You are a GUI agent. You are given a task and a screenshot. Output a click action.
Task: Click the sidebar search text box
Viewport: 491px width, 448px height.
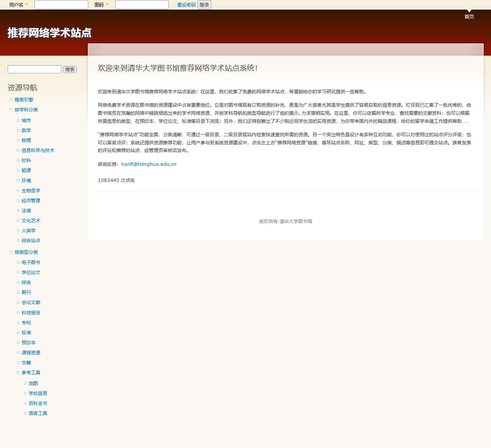click(x=35, y=69)
